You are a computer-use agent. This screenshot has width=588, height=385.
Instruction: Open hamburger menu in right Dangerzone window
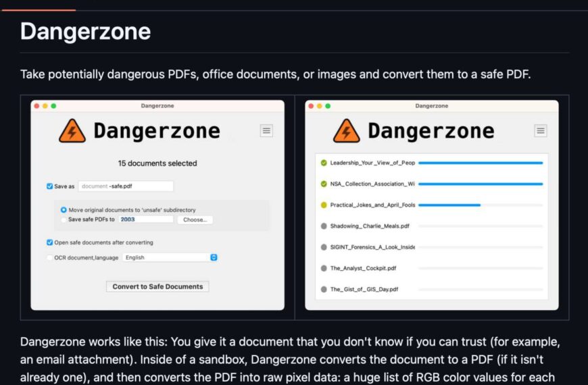click(541, 131)
